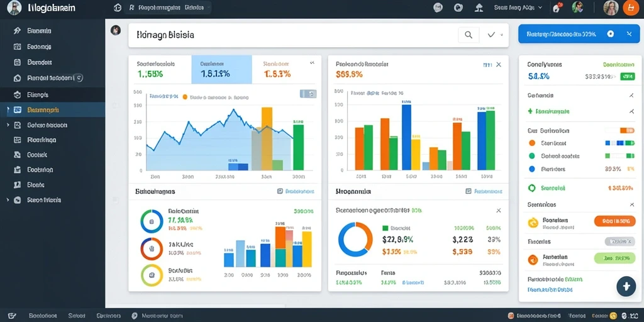Viewport: 644px width, 322px height.
Task: Click the checkmark icon in the search bar
Action: coord(491,35)
